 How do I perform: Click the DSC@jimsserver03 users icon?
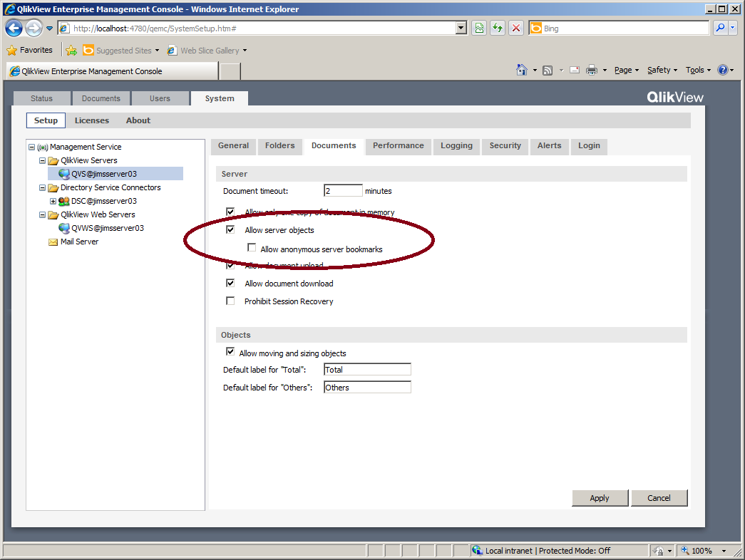(64, 201)
